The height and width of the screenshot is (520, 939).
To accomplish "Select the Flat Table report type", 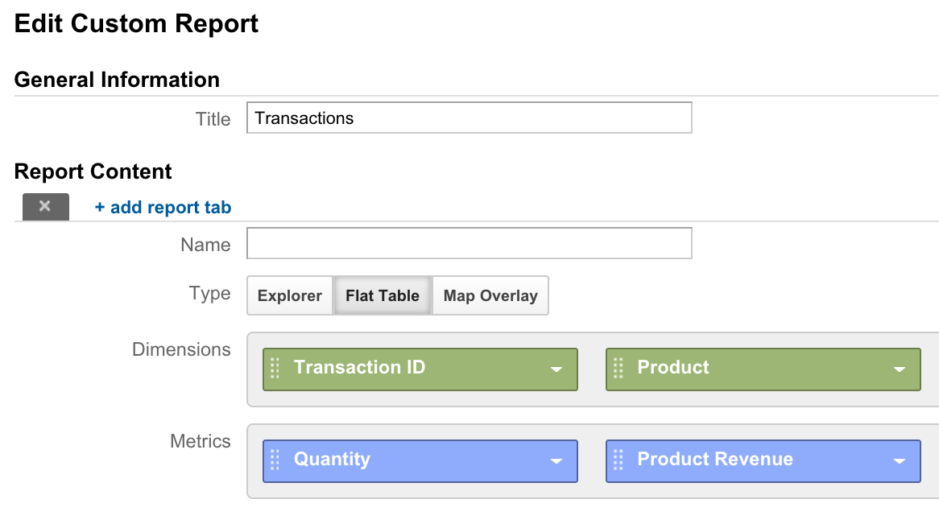I will tap(382, 295).
